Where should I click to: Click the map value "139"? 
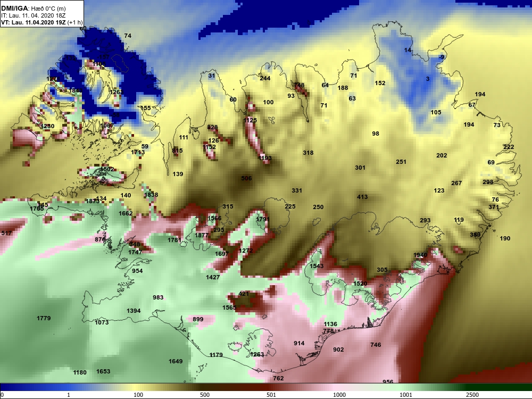coord(178,174)
